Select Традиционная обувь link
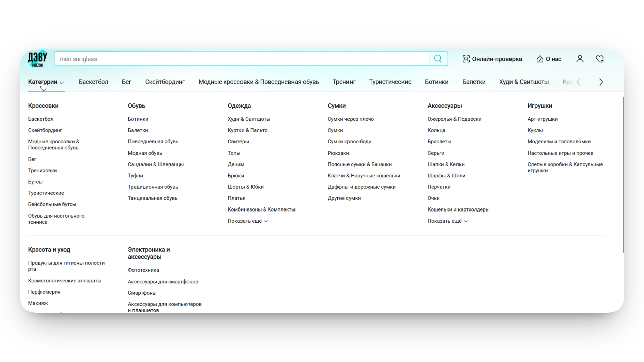644x362 pixels. 153,187
